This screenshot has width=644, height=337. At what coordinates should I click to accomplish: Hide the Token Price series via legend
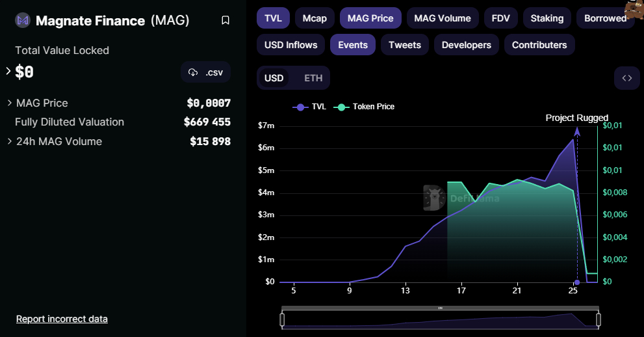point(364,107)
